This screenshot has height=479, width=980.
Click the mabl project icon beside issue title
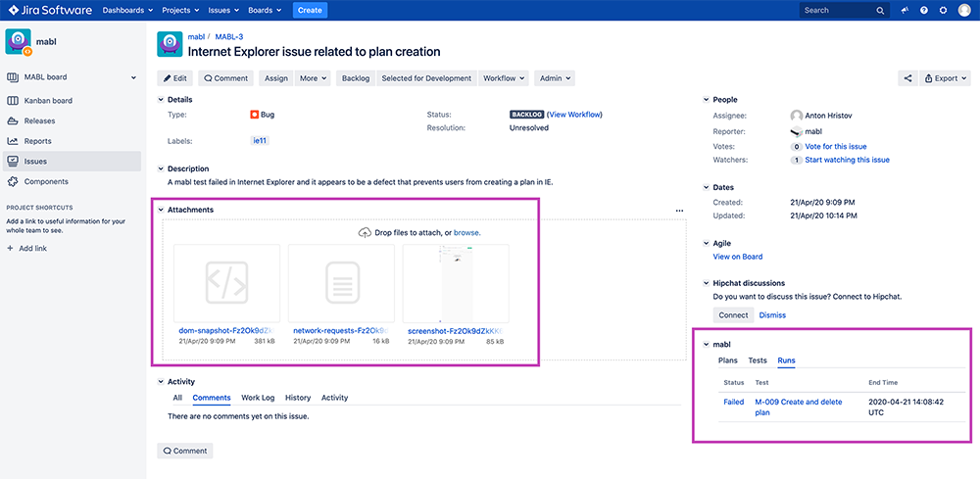pyautogui.click(x=170, y=44)
